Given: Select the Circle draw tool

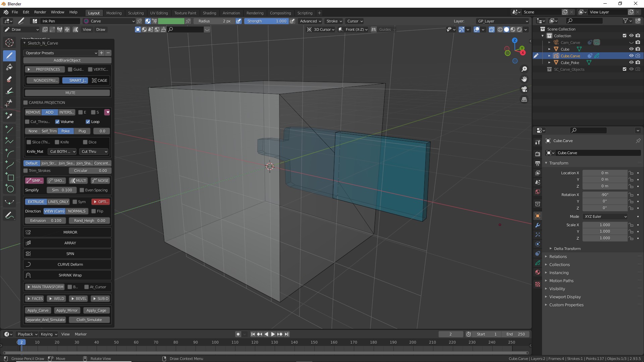Looking at the screenshot, I should point(9,189).
